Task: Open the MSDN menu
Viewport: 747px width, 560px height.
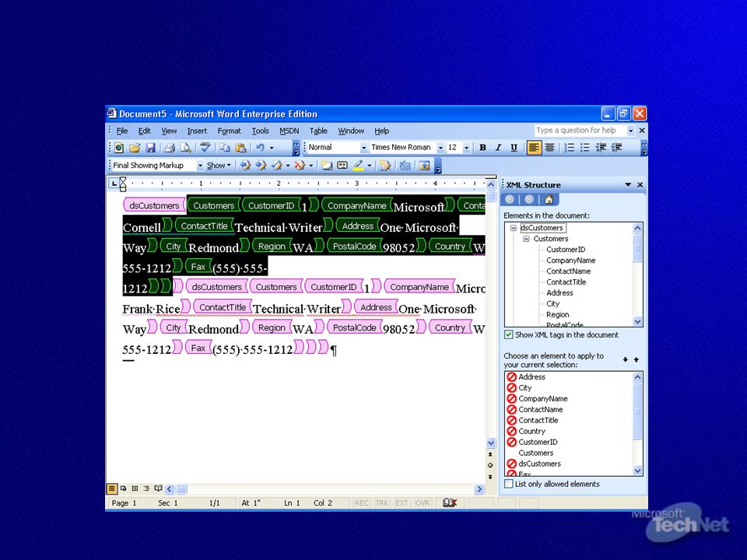Action: 289,131
